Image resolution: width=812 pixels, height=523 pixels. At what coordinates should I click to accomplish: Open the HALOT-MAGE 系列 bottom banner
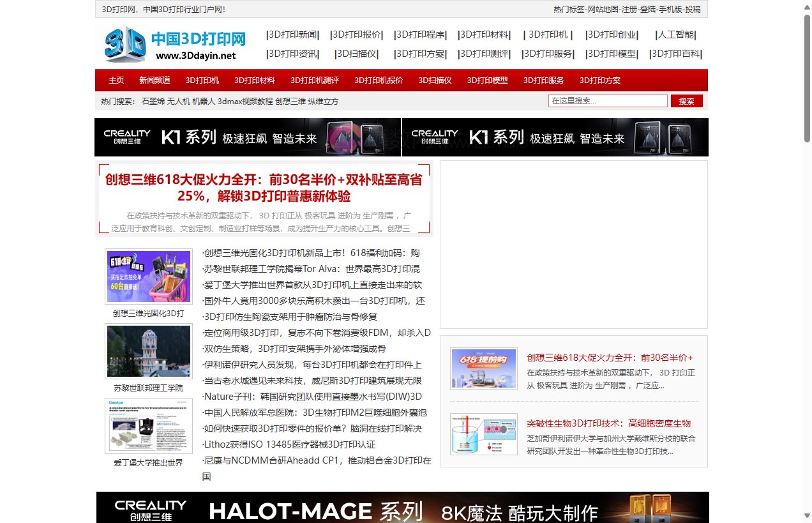(x=401, y=508)
